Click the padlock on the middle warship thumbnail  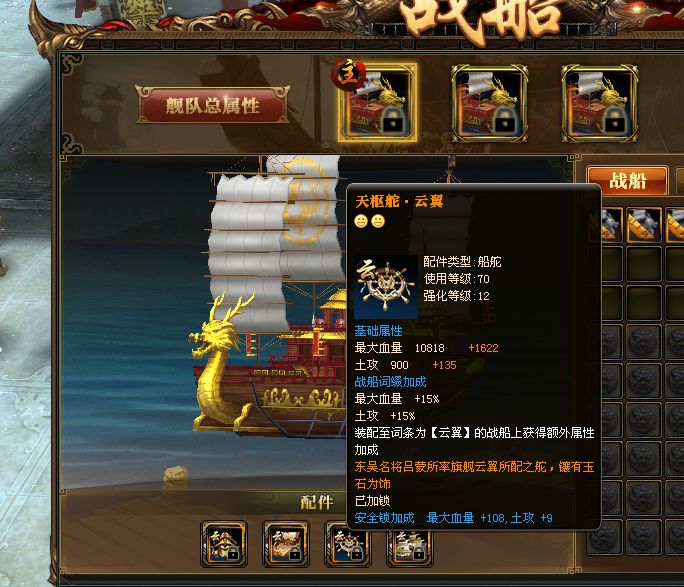pyautogui.click(x=505, y=119)
